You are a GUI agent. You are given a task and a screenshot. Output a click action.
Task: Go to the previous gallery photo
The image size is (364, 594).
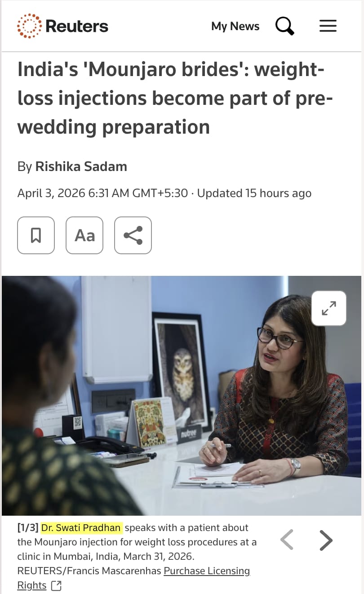pos(287,540)
